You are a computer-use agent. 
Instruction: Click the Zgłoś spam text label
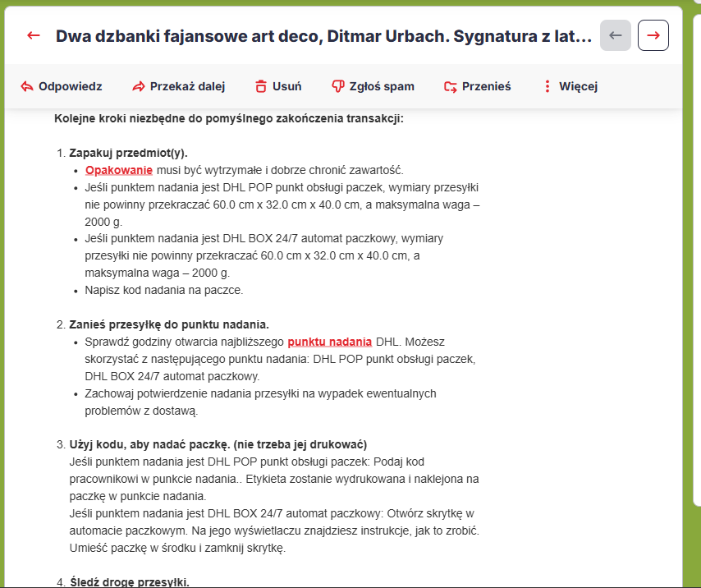(x=382, y=86)
